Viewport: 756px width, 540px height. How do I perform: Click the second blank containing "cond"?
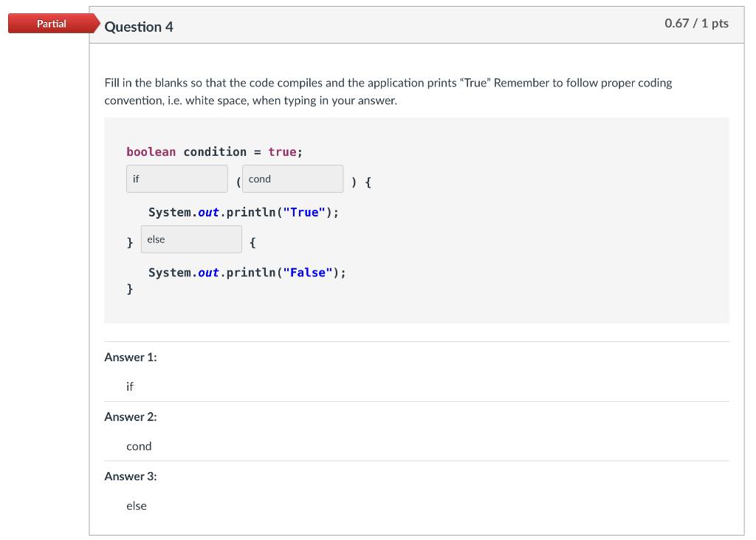(x=292, y=179)
